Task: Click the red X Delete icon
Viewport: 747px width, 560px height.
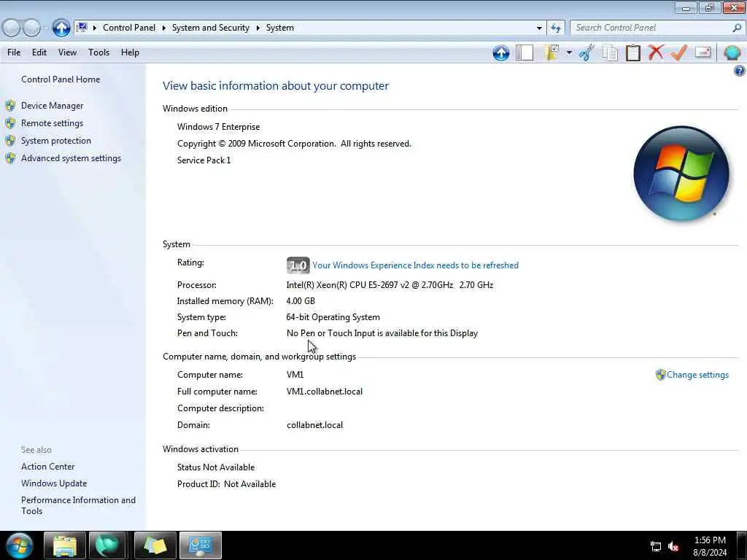Action: 656,52
